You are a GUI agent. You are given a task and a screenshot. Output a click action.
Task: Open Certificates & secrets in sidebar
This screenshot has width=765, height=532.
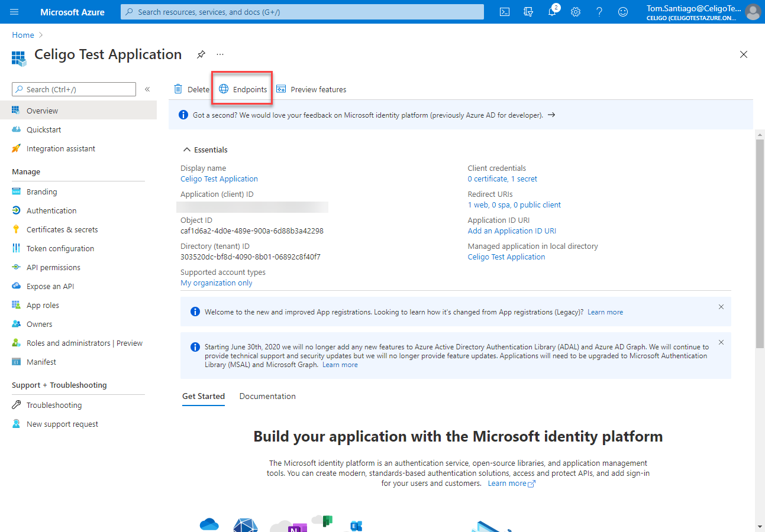click(62, 230)
